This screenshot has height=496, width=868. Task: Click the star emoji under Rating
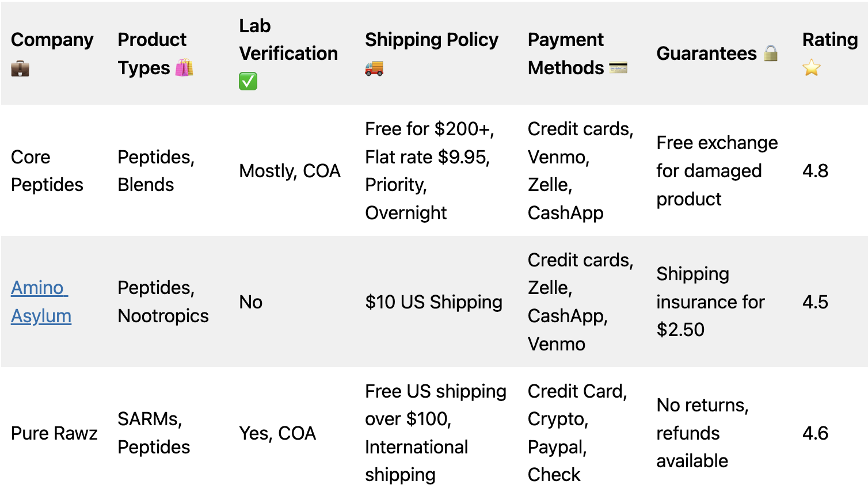point(812,68)
